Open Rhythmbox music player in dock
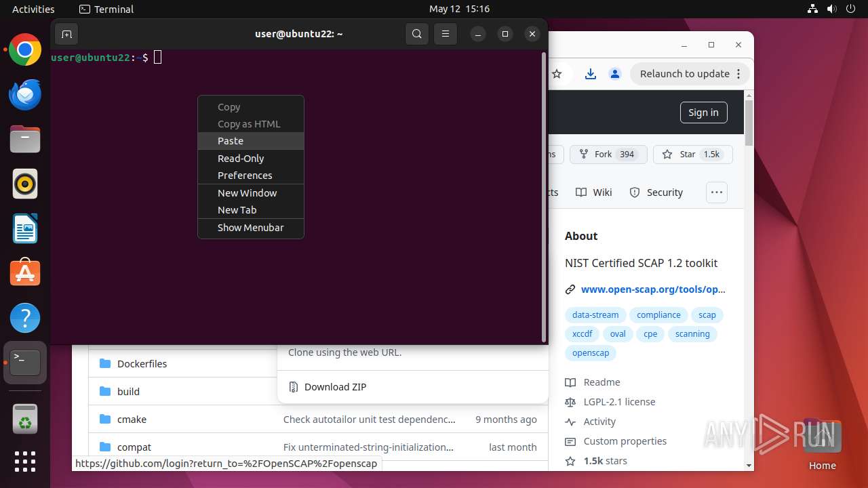Screen dimensions: 868x488 [25, 184]
